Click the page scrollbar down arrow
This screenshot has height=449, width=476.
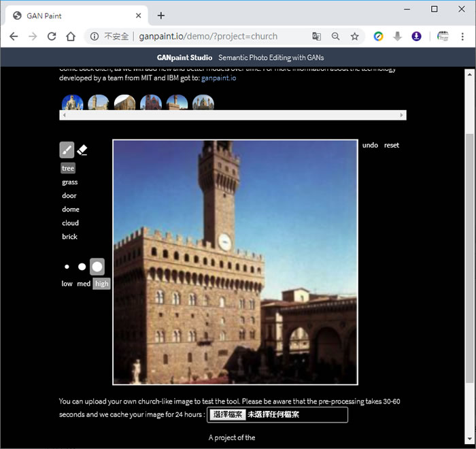coord(470,439)
